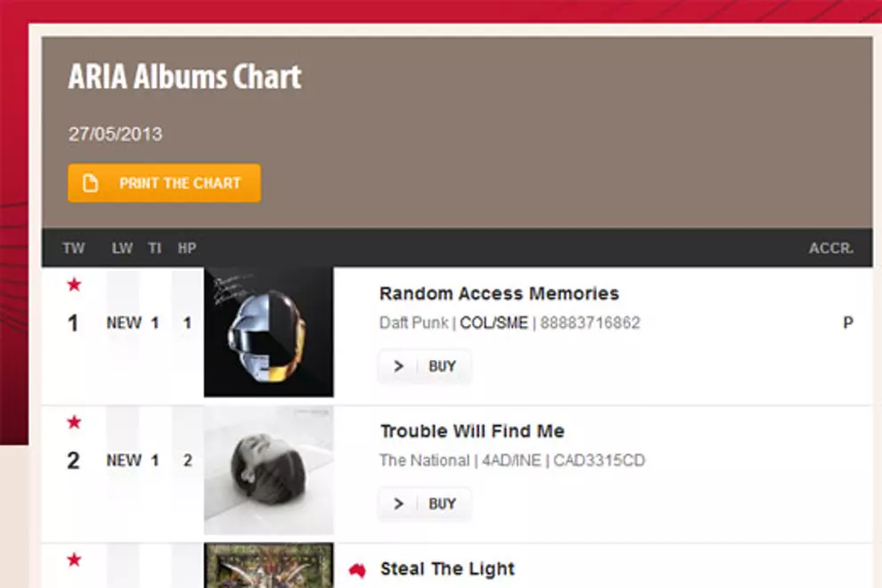Click the red star above rank 2

point(74,421)
